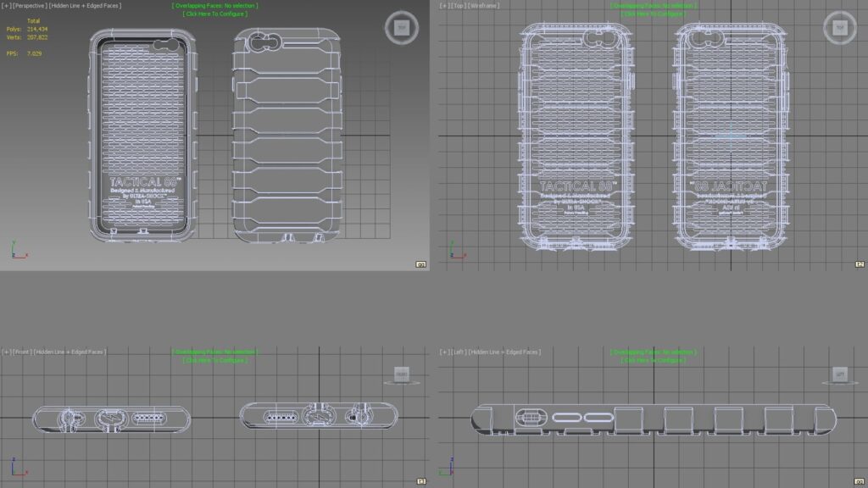Viewport: 868px width, 488px height.
Task: Open the Perspective view label menu
Action: (x=29, y=6)
